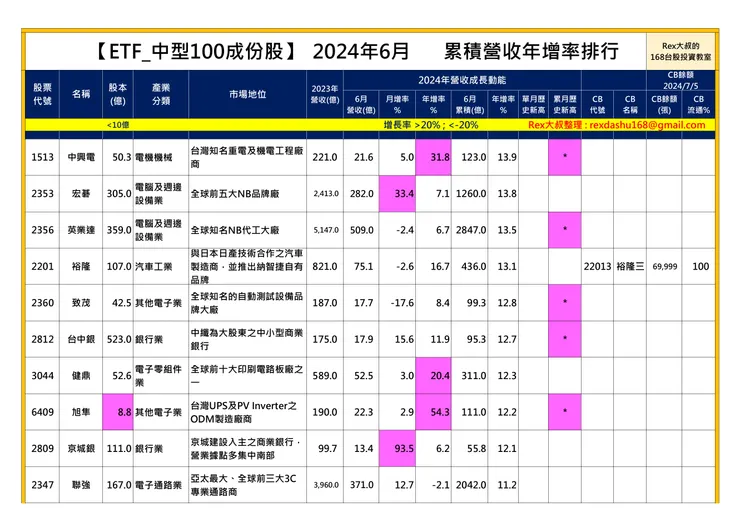
Task: Click the rexdashu168@gmail.com email text
Action: 648,125
